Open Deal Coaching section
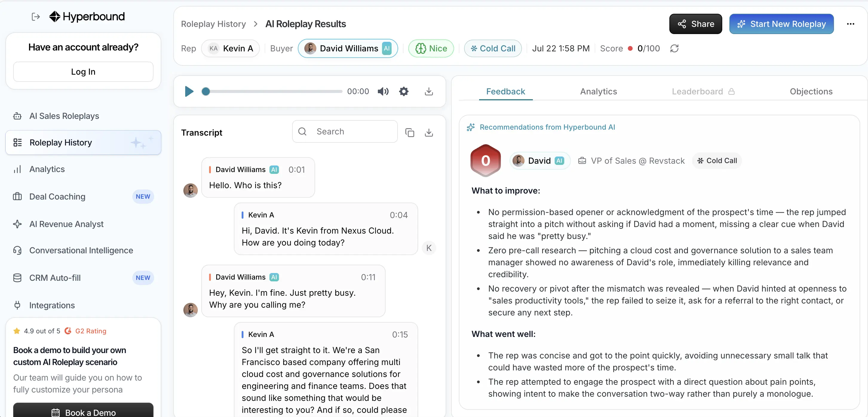Screen dimensions: 868x417 tap(83, 197)
